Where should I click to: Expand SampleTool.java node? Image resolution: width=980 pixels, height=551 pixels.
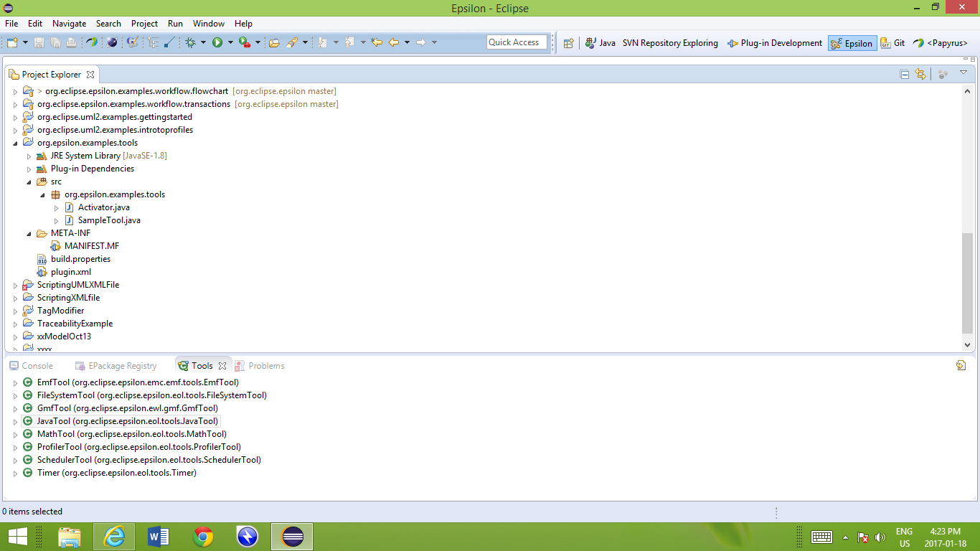(57, 220)
